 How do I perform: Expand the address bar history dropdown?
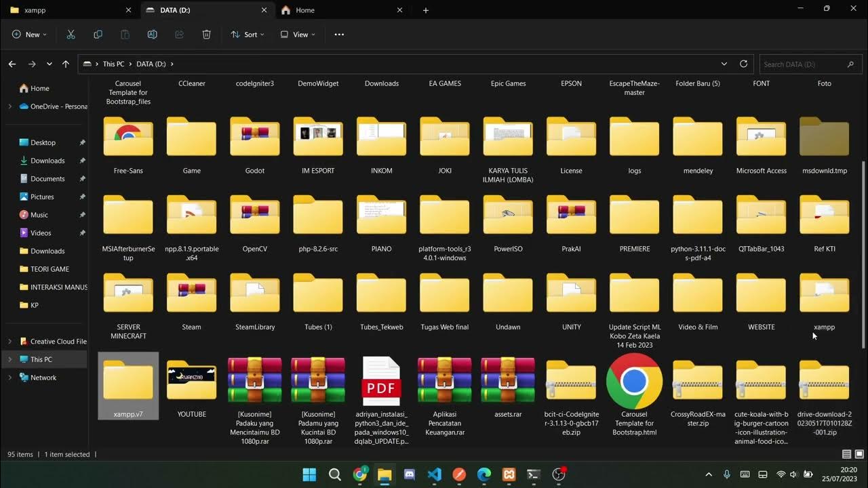(x=724, y=64)
